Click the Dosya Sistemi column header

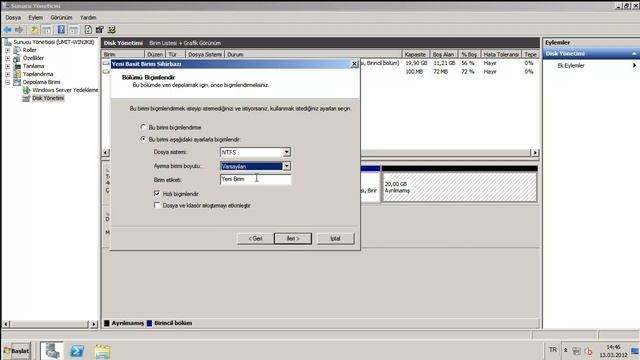point(205,54)
